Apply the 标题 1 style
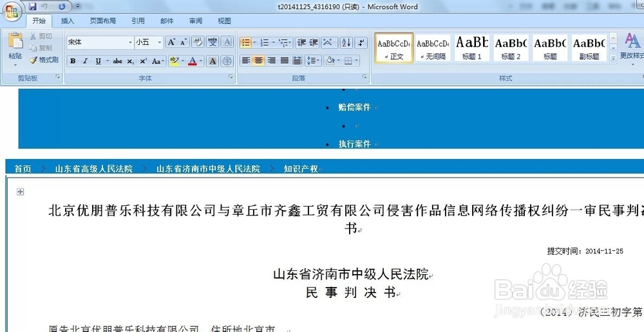The image size is (644, 332). (x=472, y=48)
